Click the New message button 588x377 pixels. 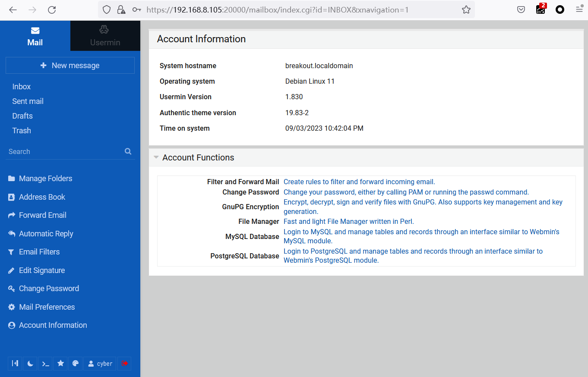(x=70, y=66)
